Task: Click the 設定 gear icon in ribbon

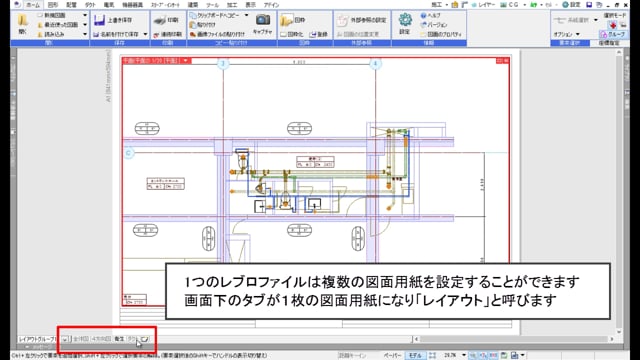Action: [x=405, y=20]
